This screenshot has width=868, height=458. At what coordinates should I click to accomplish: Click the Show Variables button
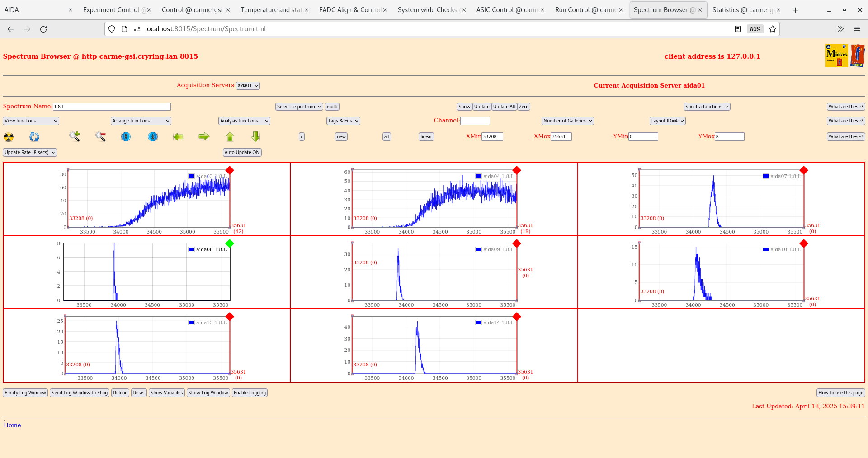[x=167, y=393]
